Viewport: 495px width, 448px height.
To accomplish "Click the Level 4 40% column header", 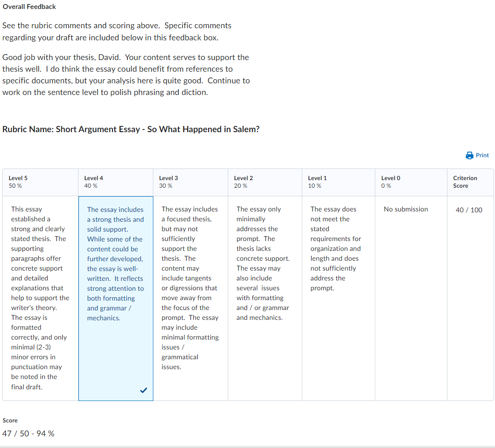I will point(93,181).
